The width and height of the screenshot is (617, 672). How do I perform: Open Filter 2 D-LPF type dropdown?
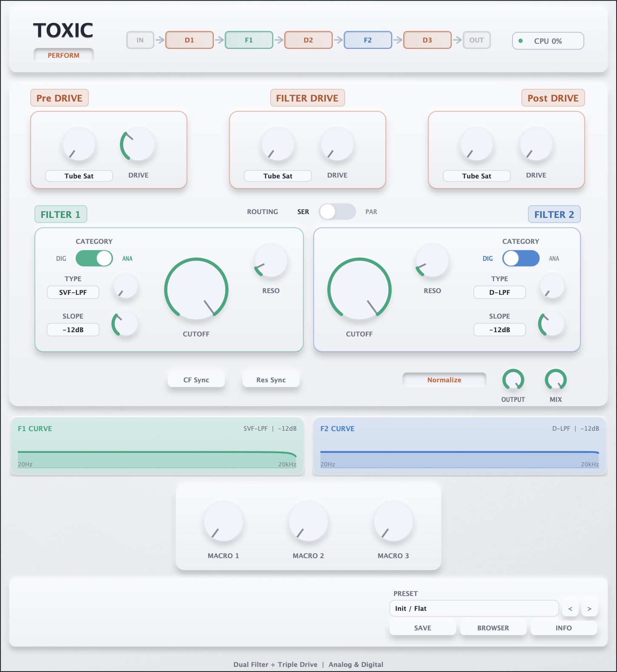tap(500, 292)
